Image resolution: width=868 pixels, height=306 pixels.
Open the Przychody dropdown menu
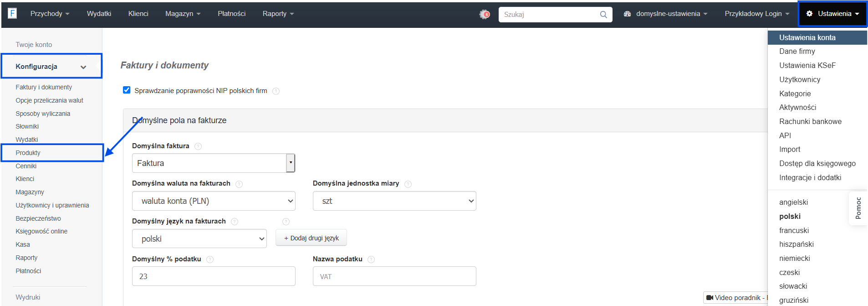pos(50,14)
